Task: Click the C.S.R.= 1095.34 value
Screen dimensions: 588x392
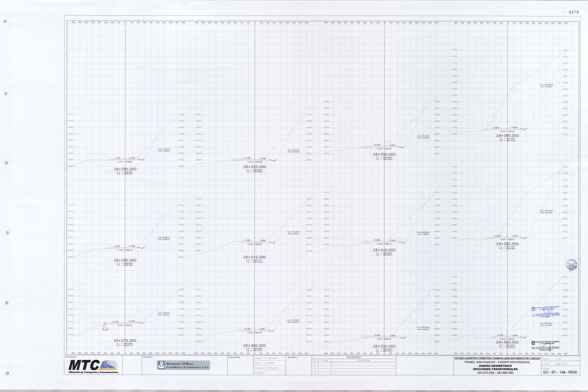Action: click(x=384, y=339)
